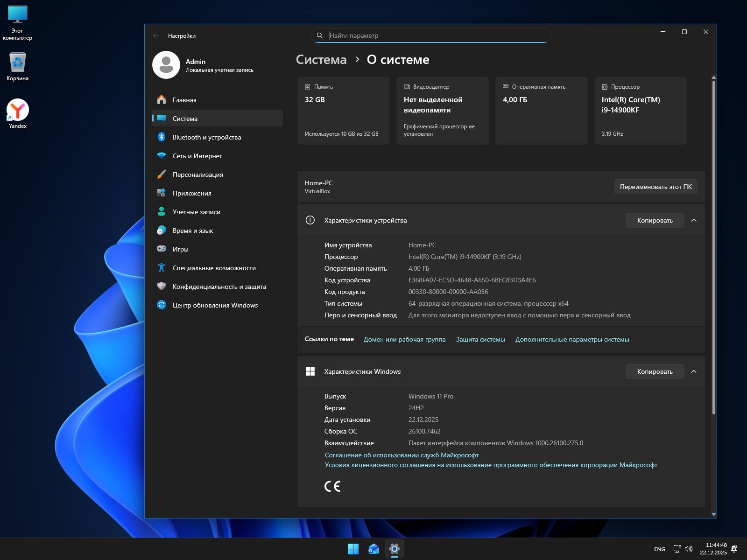Click the Admin account avatar
This screenshot has width=747, height=560.
[x=166, y=65]
